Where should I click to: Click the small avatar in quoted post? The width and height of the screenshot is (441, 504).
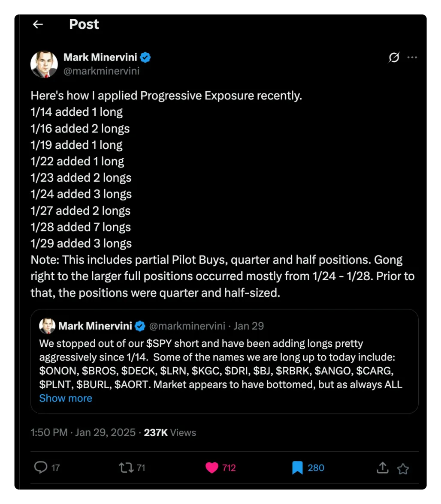pos(47,326)
